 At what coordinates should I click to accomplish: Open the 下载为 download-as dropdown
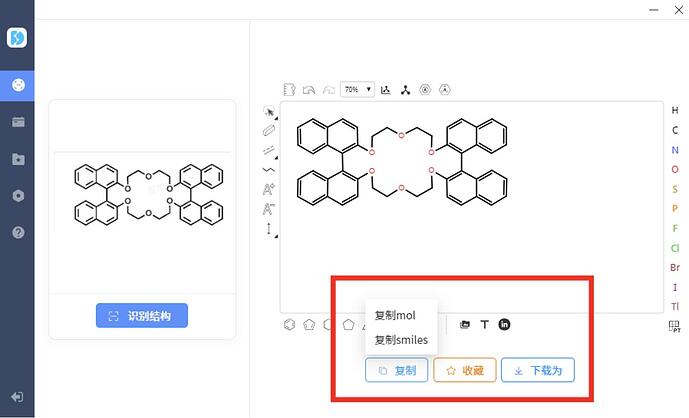[537, 370]
